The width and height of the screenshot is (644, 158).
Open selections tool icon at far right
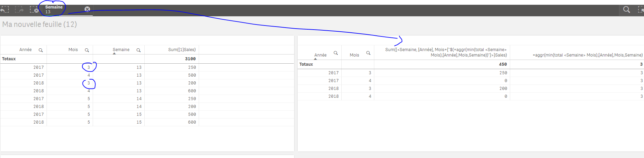641,10
